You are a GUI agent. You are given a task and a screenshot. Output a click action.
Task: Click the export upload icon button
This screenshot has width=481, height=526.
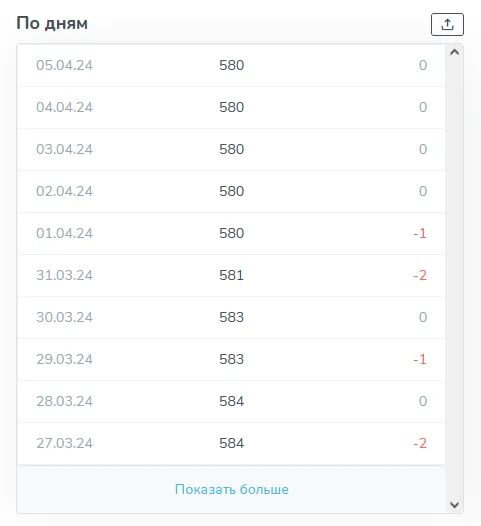point(447,24)
